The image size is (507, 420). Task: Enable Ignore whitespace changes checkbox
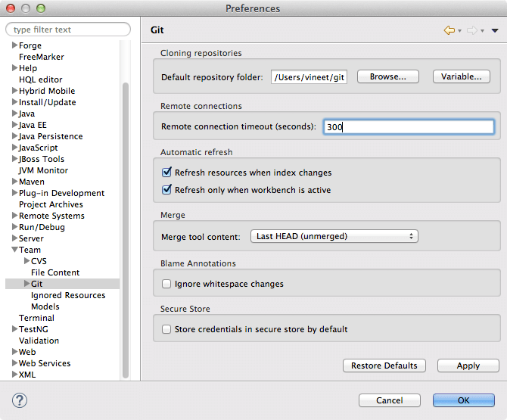pos(167,284)
